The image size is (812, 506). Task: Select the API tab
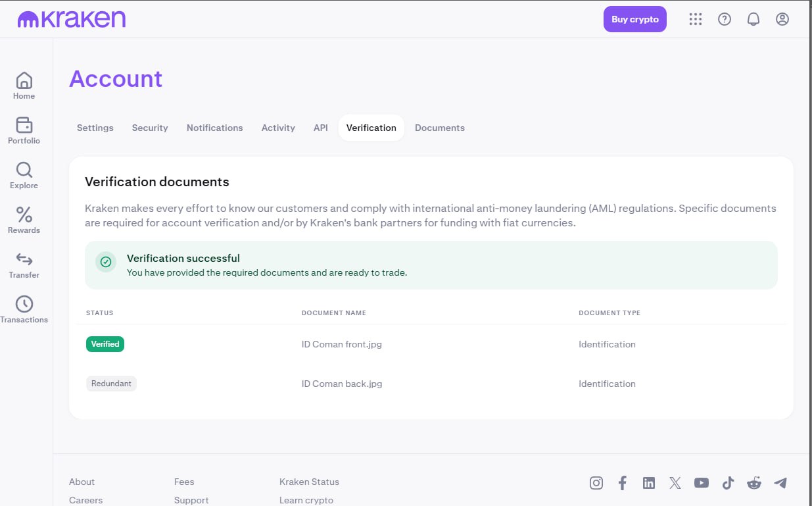coord(321,128)
